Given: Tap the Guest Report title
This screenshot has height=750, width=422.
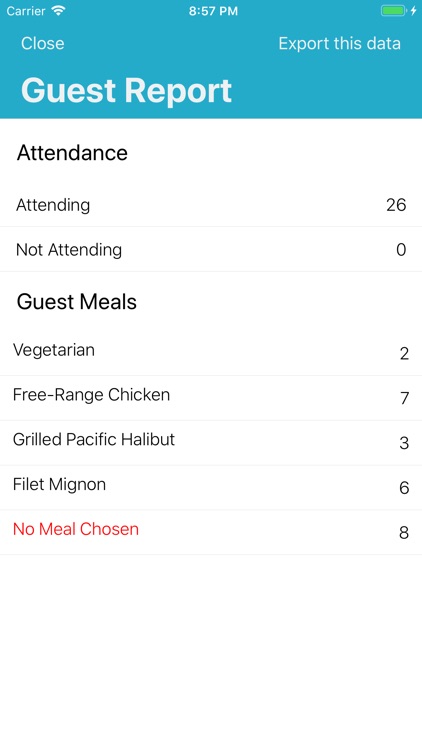Looking at the screenshot, I should [x=126, y=90].
